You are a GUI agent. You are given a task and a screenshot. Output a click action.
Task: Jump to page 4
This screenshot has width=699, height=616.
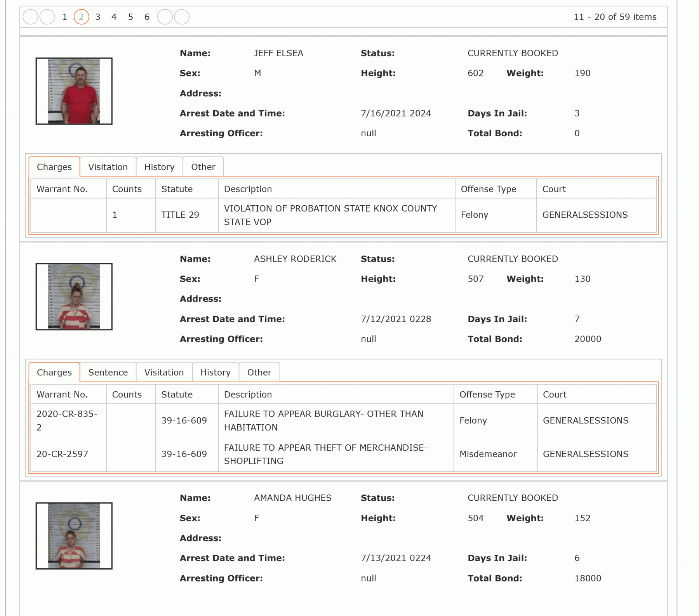[x=114, y=17]
